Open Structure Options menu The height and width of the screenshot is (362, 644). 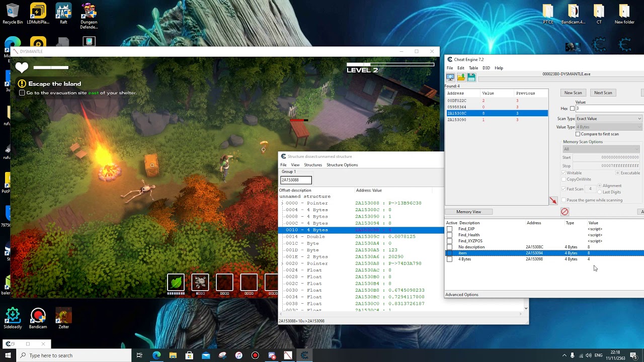342,165
